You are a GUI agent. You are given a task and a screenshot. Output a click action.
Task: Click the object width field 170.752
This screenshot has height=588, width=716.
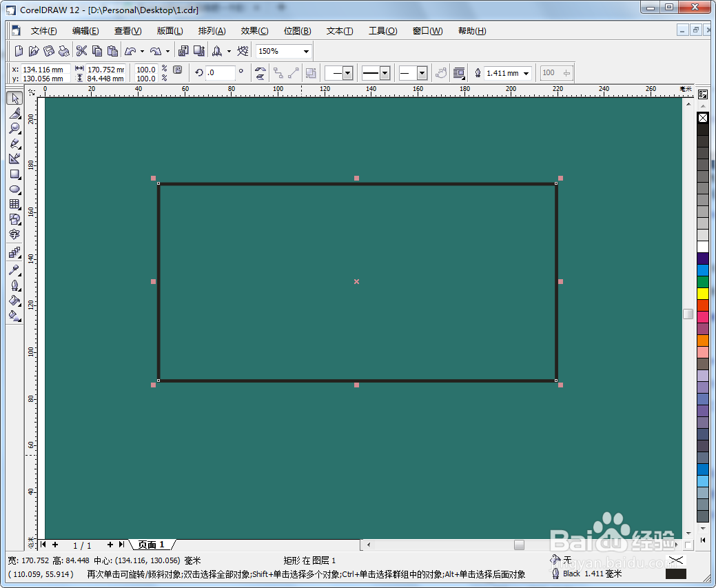[105, 70]
